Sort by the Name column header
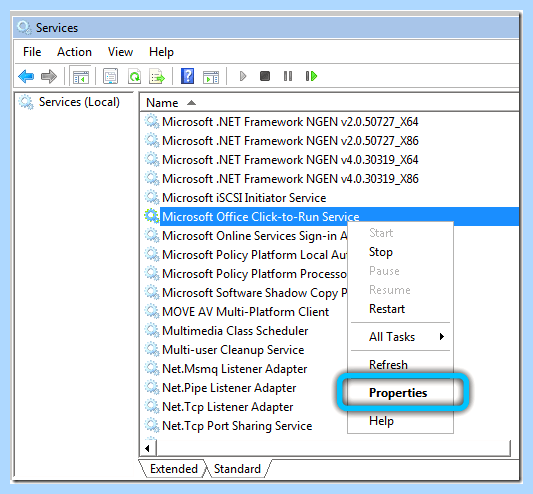 pyautogui.click(x=329, y=103)
